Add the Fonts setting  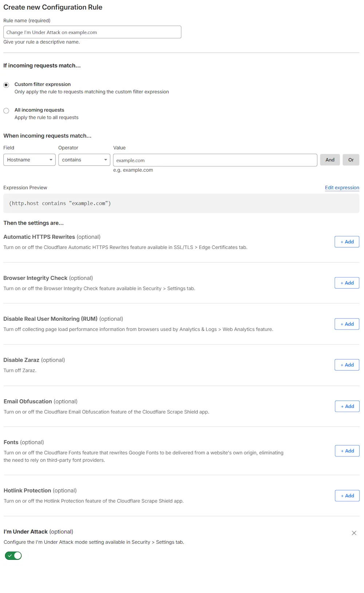click(347, 451)
